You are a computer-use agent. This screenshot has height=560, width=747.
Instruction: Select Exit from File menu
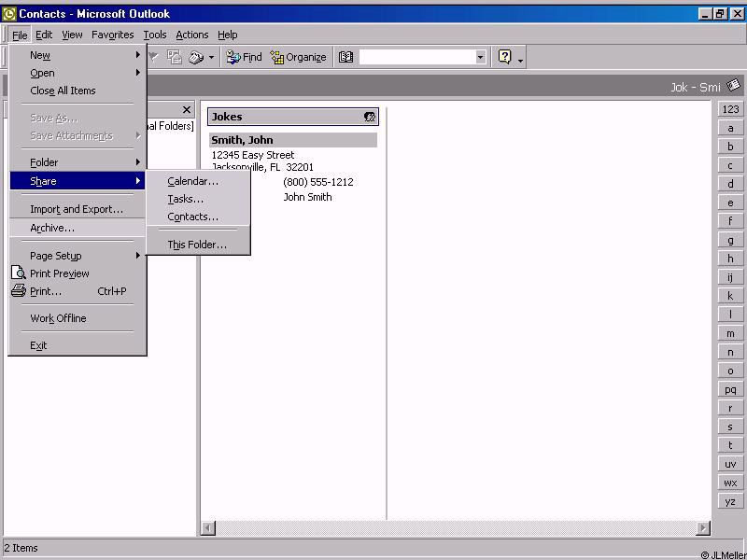(78, 345)
